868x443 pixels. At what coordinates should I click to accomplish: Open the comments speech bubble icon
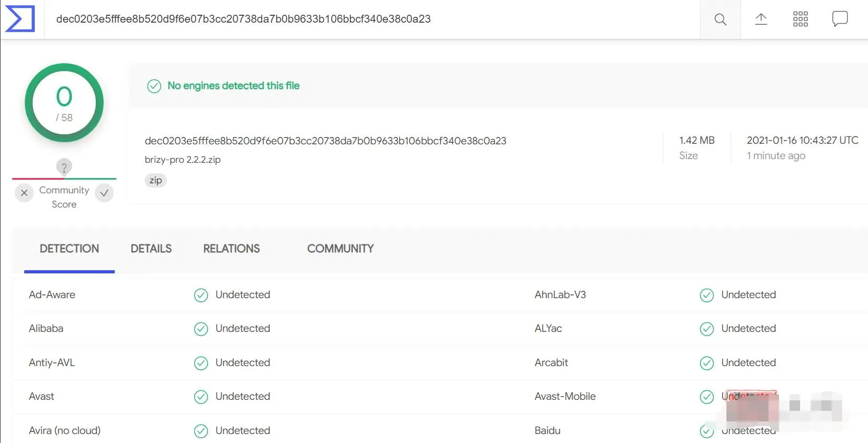pos(840,19)
